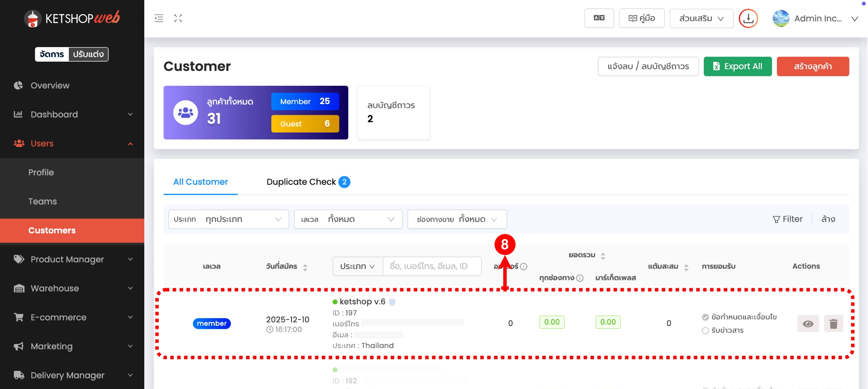Click the red download circle icon
This screenshot has height=389, width=868.
[x=748, y=18]
